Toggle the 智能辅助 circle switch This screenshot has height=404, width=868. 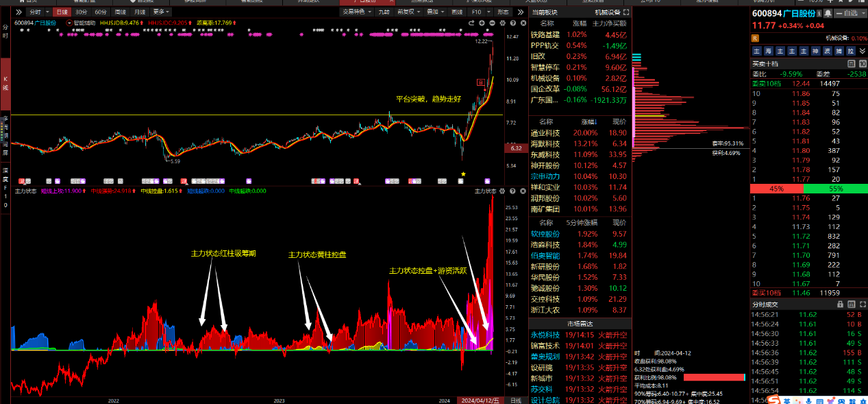69,23
